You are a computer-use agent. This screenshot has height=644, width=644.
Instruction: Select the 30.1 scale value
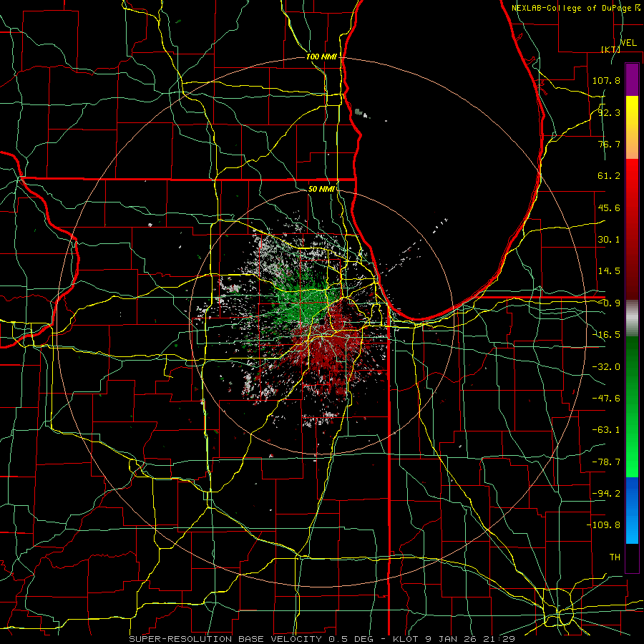[x=609, y=240]
